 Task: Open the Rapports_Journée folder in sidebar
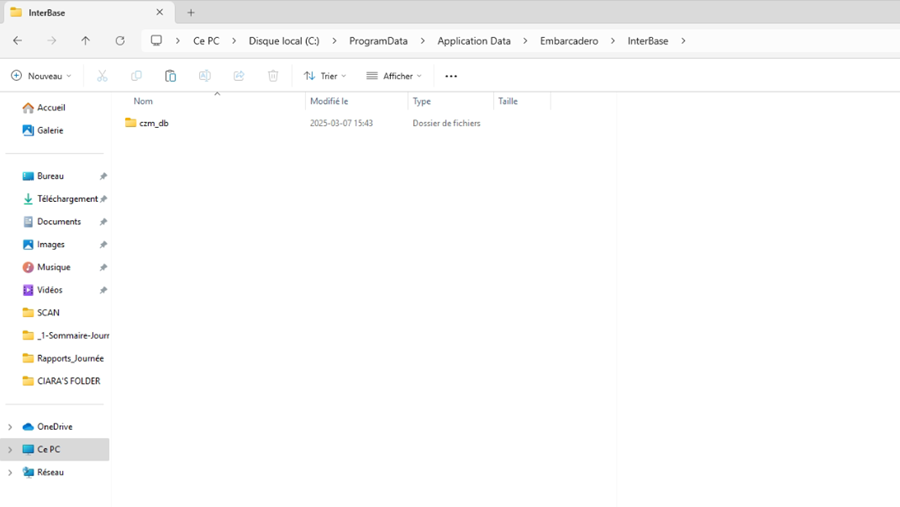[63, 358]
